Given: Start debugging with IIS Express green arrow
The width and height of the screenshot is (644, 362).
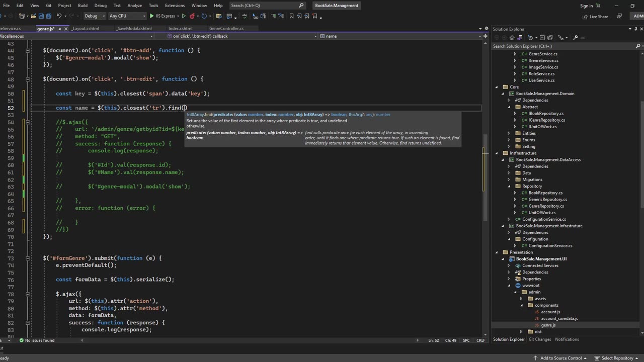Looking at the screenshot, I should [x=151, y=16].
